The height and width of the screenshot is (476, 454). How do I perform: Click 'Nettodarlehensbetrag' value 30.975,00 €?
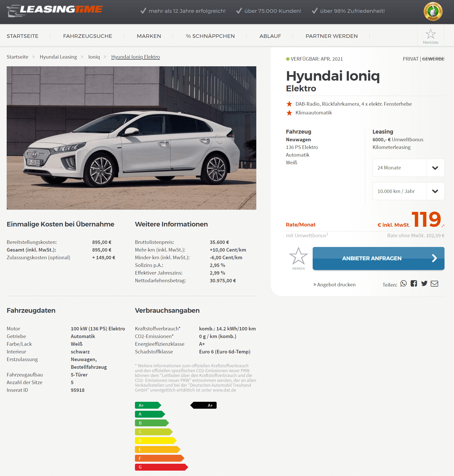223,280
